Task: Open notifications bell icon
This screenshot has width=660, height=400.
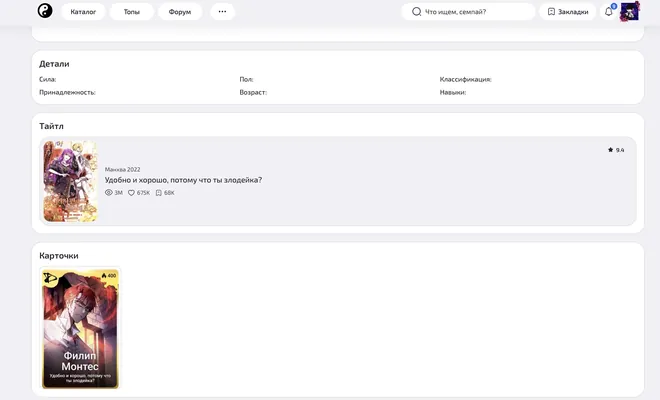Action: (609, 12)
